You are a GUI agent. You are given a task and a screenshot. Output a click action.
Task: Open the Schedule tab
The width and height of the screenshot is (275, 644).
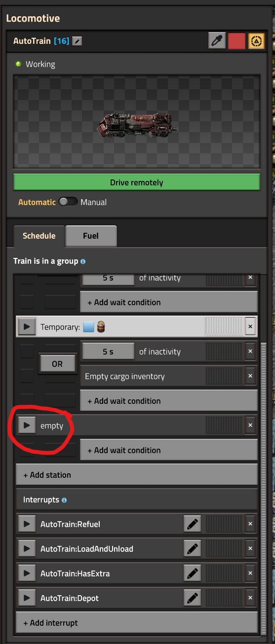click(39, 236)
